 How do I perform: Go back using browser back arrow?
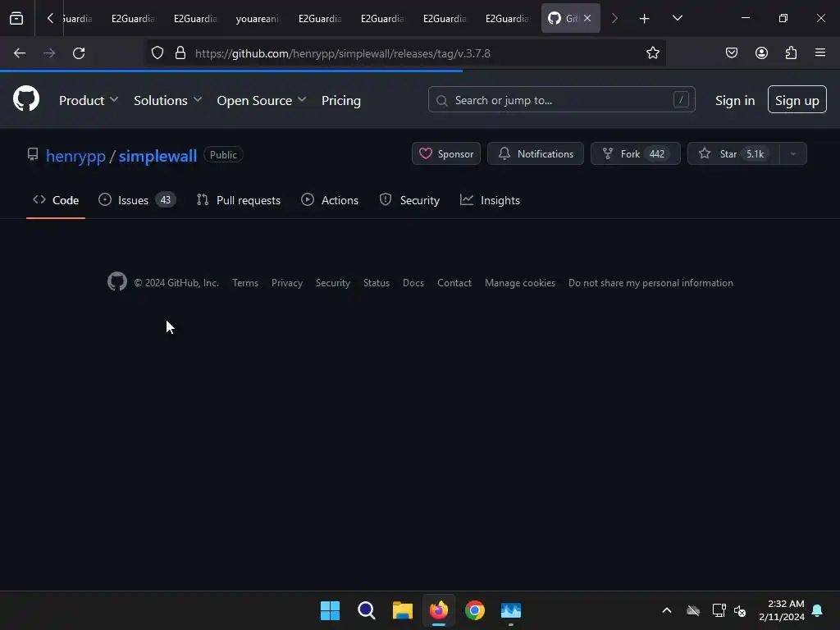[x=20, y=53]
